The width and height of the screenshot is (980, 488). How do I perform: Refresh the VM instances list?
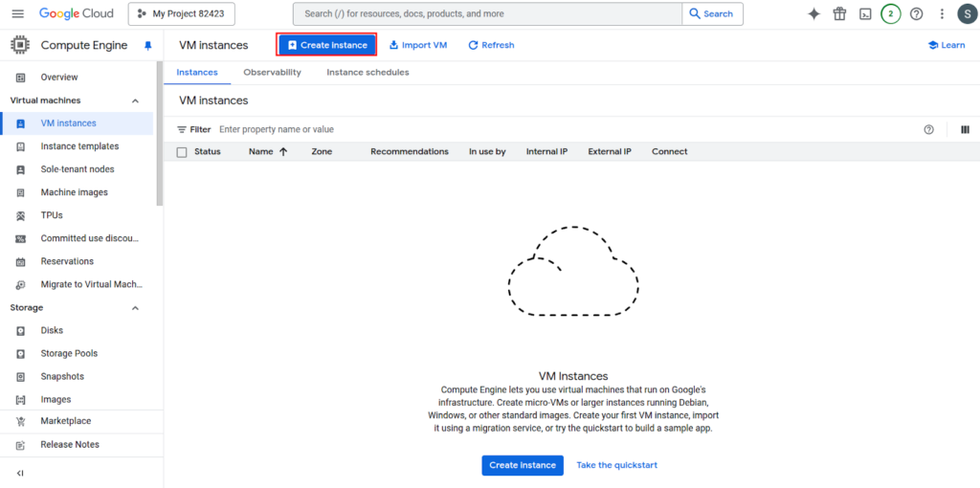click(491, 45)
